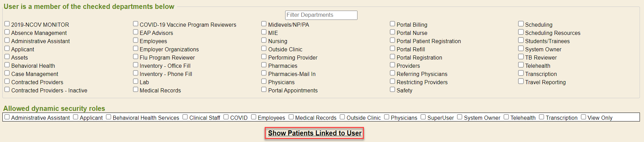
Task: Tick the Behavioral Health Services role checkbox
Action: [108, 117]
